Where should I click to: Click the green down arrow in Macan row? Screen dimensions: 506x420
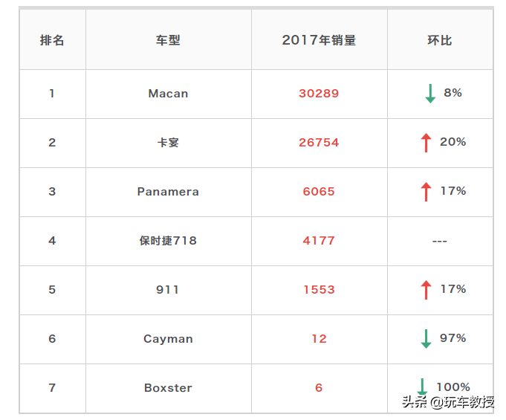[x=429, y=94]
